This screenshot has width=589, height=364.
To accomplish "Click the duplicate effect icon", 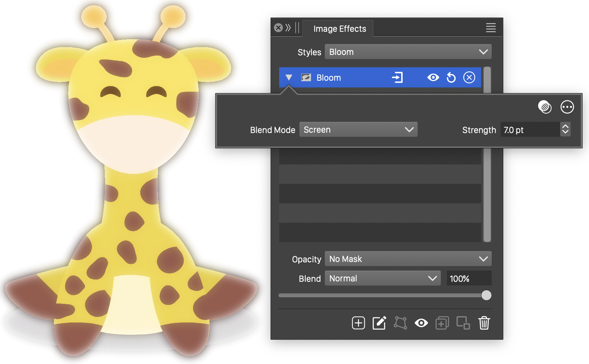I will [442, 323].
